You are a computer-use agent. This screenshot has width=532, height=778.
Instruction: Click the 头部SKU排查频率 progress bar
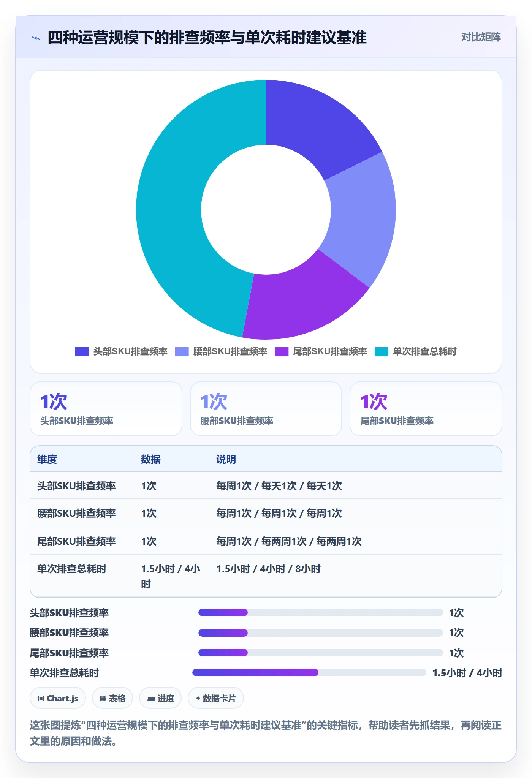[320, 612]
